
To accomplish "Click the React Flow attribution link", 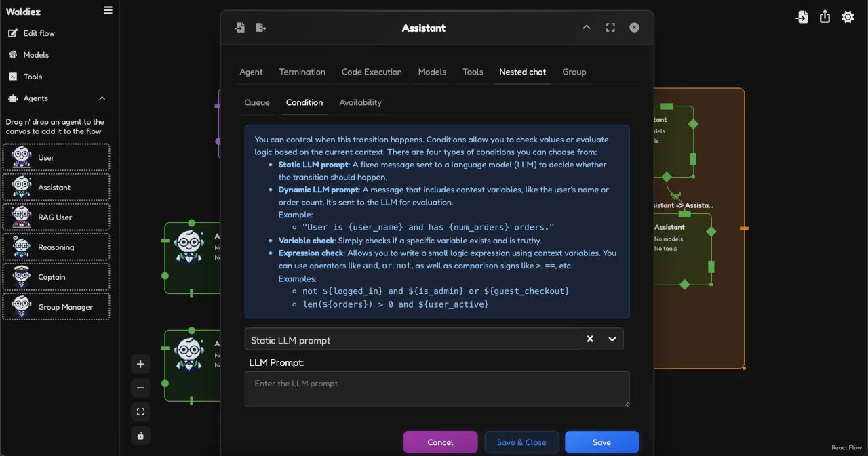I will [x=846, y=447].
